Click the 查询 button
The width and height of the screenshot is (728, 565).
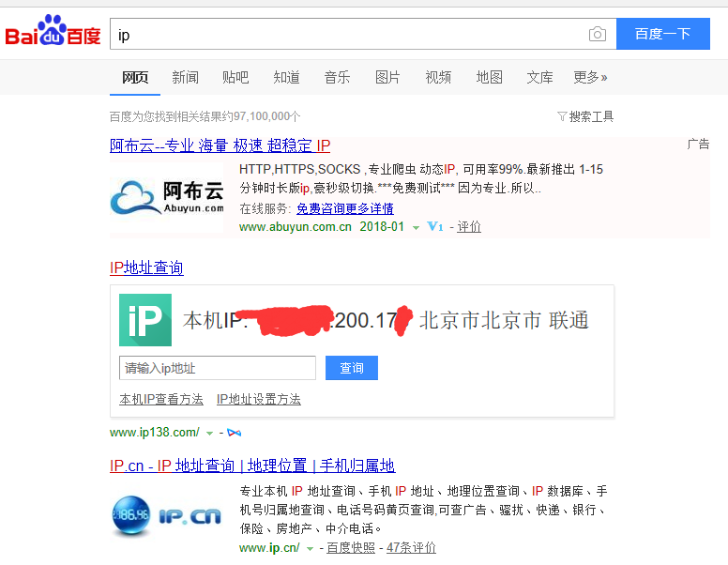(352, 368)
